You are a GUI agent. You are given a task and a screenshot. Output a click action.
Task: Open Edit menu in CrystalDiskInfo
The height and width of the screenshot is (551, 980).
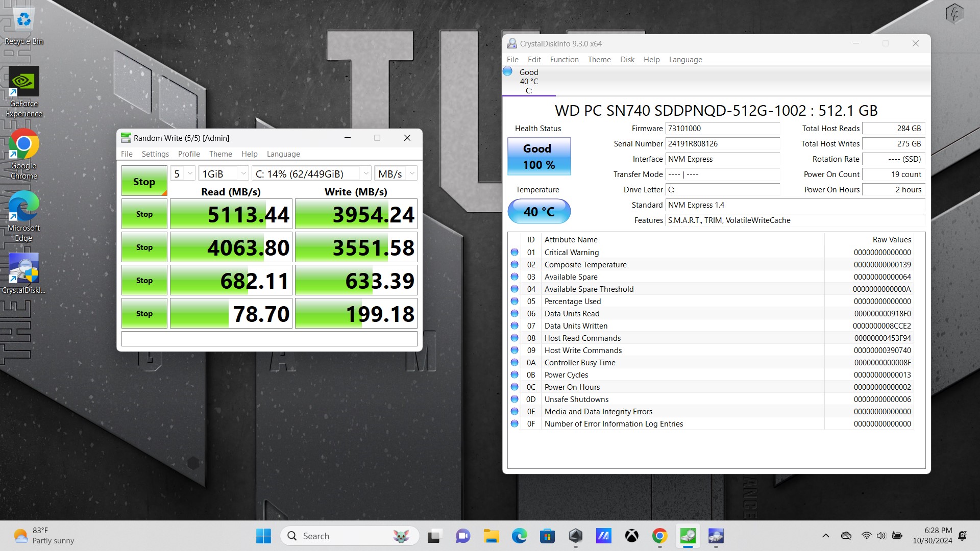point(534,60)
